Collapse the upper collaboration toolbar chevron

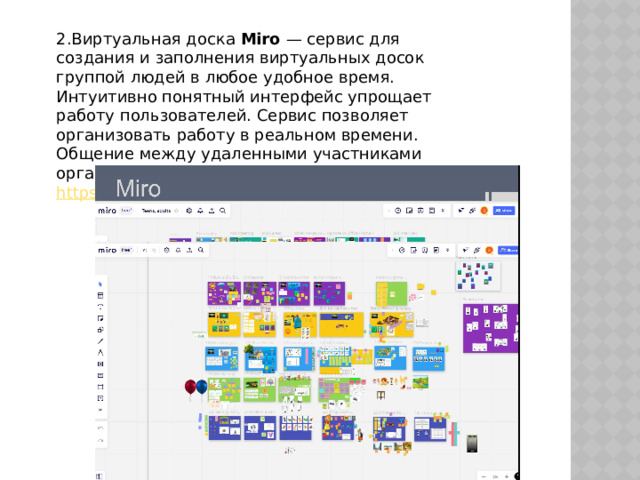pos(389,211)
